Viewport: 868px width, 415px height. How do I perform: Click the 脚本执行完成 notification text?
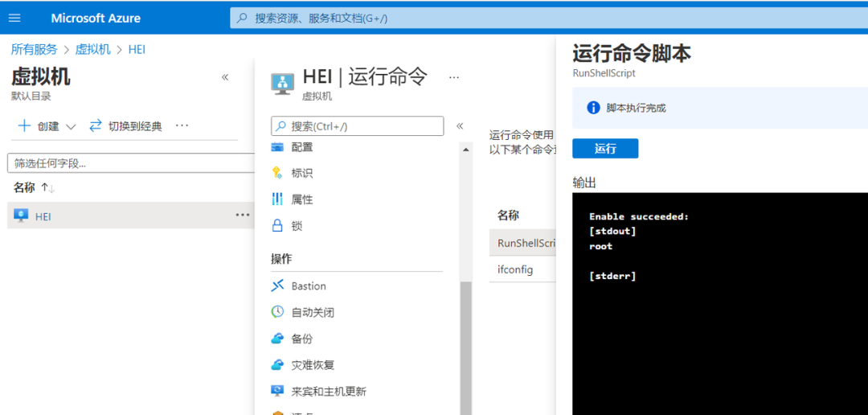coord(636,108)
